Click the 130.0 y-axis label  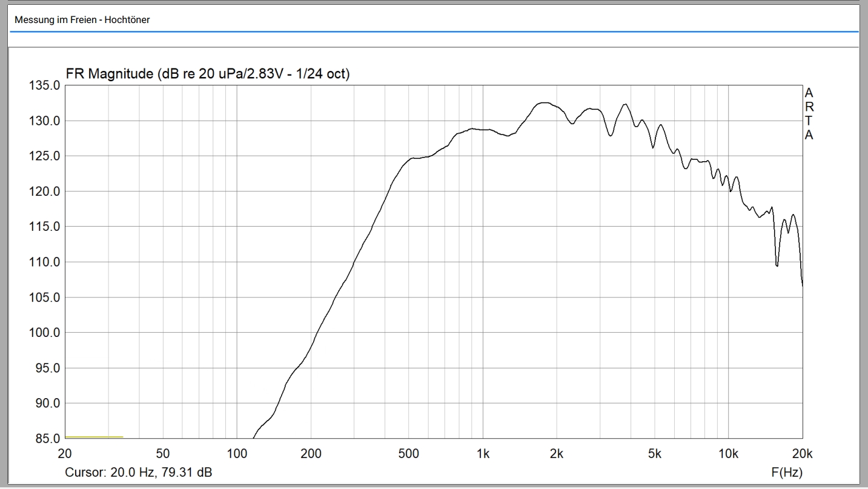tap(45, 121)
